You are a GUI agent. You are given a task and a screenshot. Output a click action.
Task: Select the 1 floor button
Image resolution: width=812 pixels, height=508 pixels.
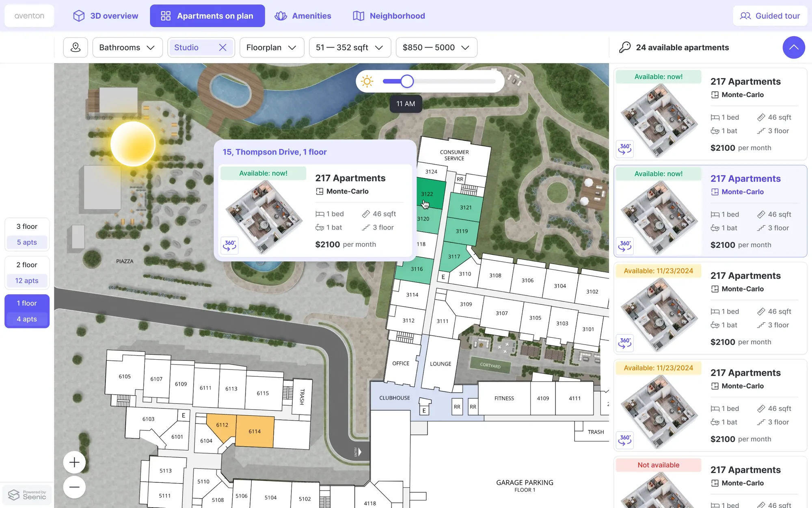pyautogui.click(x=27, y=311)
